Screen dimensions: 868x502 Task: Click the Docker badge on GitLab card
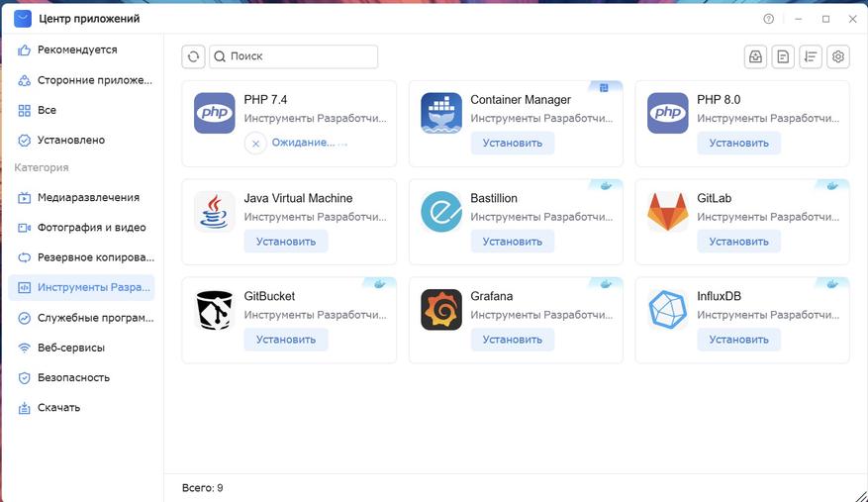[x=832, y=186]
